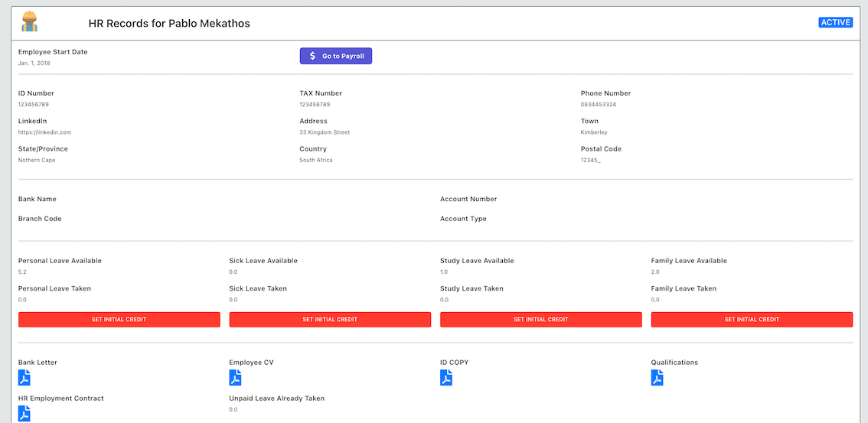Click the Go to Payroll button

click(x=336, y=56)
